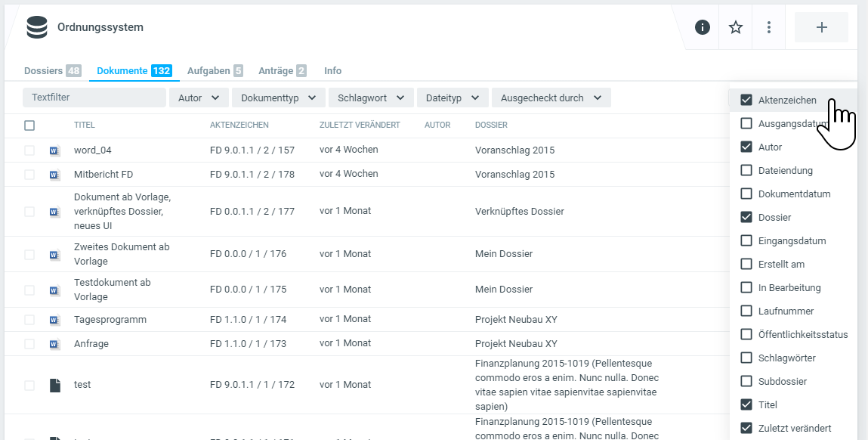Expand the Ausgecheckt durch dropdown

click(551, 98)
